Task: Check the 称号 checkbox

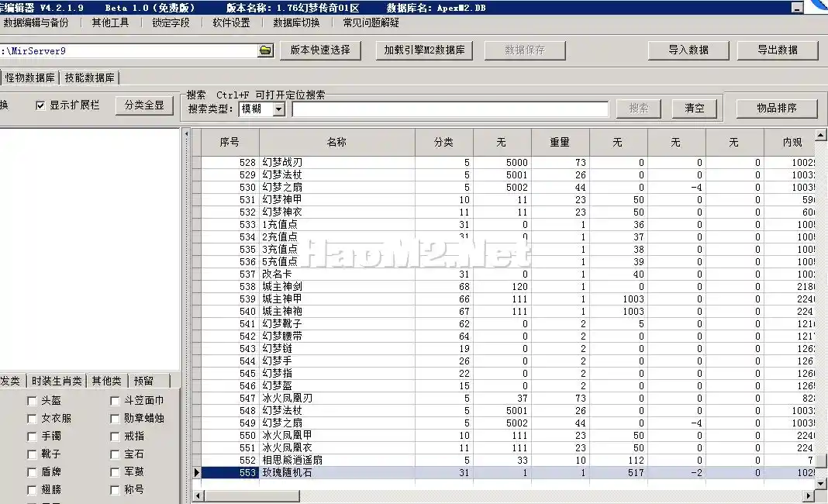Action: 115,490
